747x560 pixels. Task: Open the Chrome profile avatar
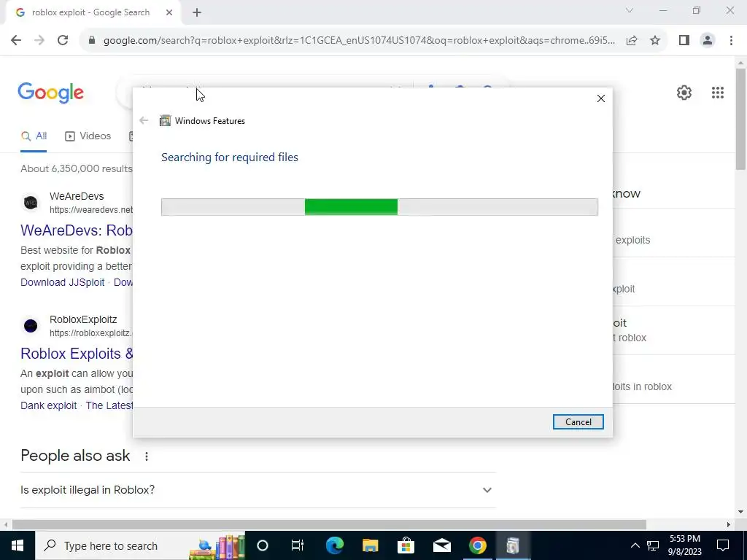point(708,41)
